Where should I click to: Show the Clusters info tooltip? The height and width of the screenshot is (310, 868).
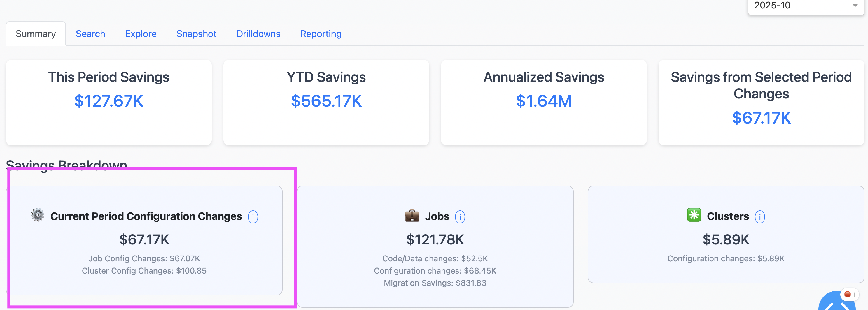click(759, 217)
